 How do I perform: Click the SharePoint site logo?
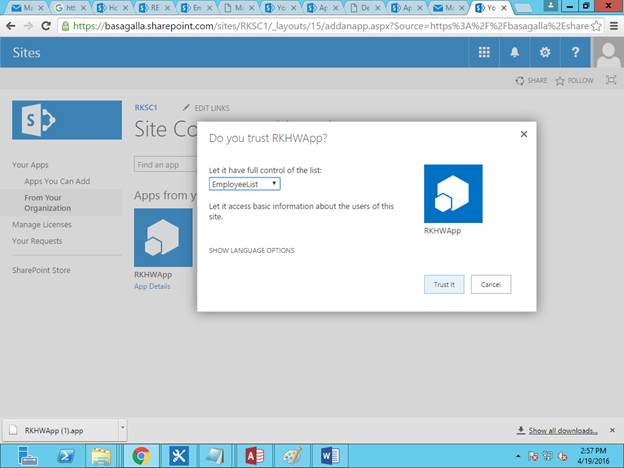coord(67,120)
